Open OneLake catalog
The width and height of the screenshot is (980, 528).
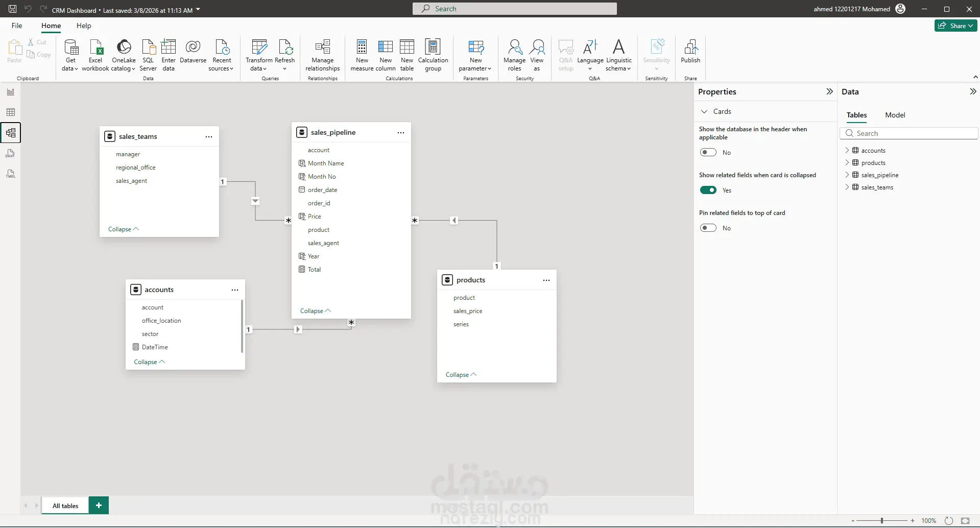pyautogui.click(x=124, y=55)
